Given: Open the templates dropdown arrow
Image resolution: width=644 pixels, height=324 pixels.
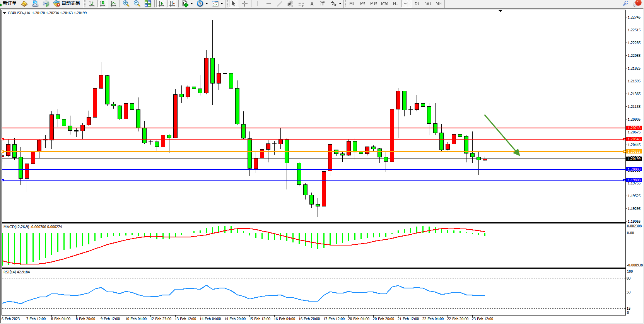Looking at the screenshot, I should point(222,4).
